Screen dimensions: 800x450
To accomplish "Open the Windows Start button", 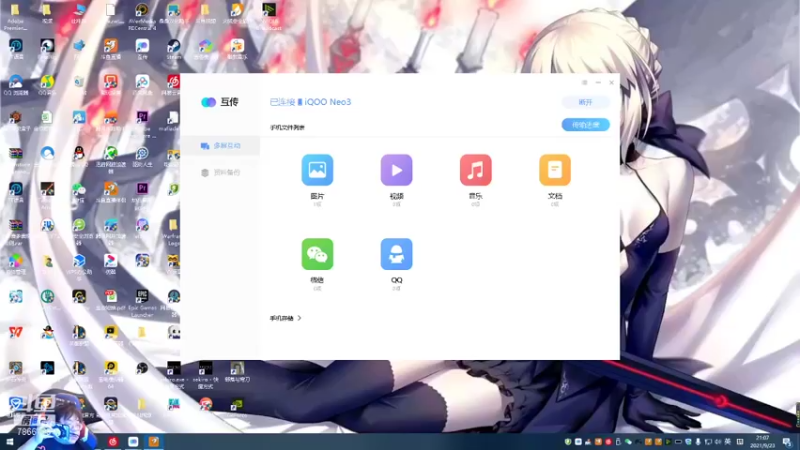I will (9, 441).
